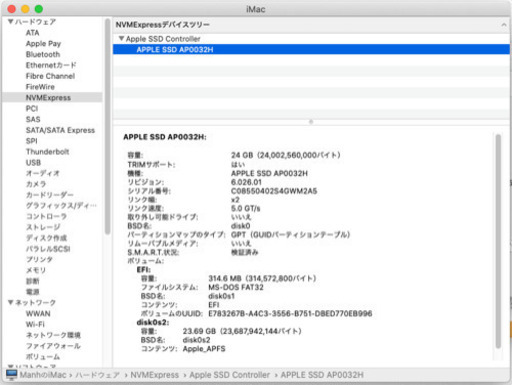Screen dimensions: 512x385
Task: Select FireWire in the sidebar
Action: tap(40, 87)
